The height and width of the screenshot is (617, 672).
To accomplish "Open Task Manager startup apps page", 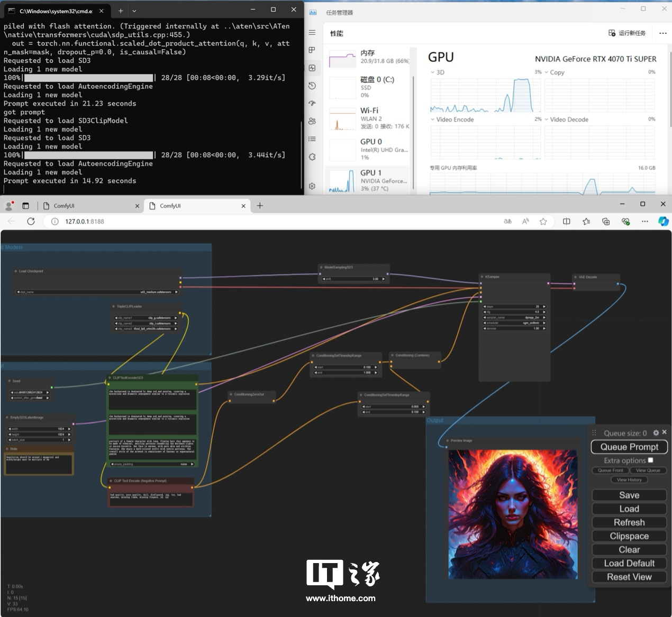I will tap(312, 103).
